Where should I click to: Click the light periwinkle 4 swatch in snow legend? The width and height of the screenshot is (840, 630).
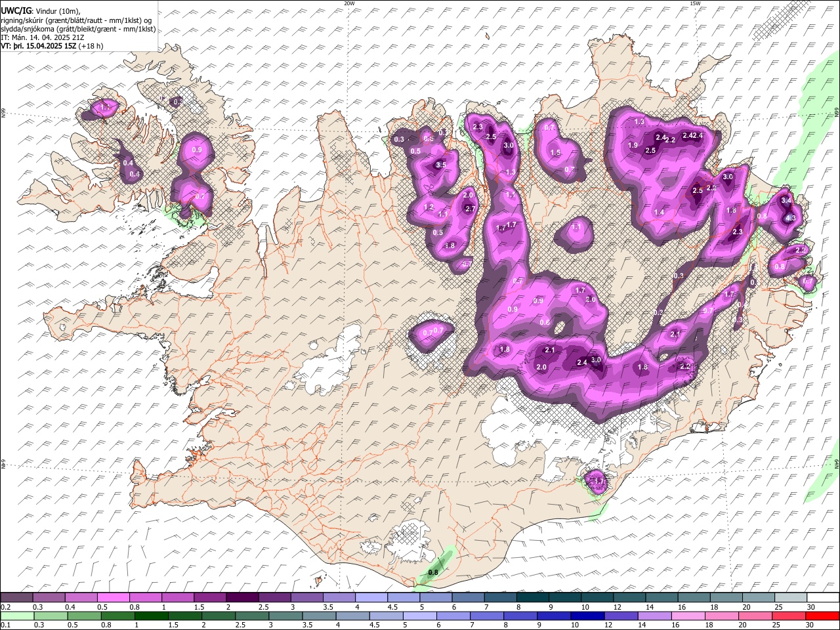[371, 598]
